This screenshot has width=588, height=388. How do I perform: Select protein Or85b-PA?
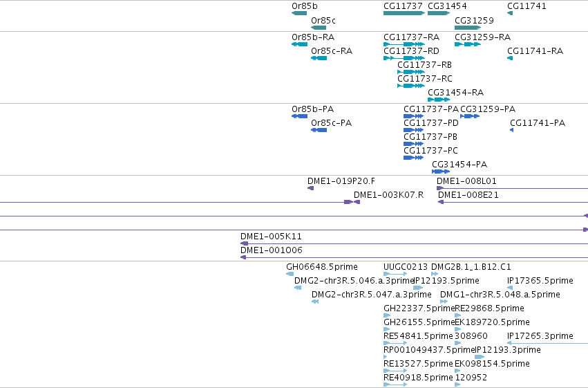tap(300, 116)
